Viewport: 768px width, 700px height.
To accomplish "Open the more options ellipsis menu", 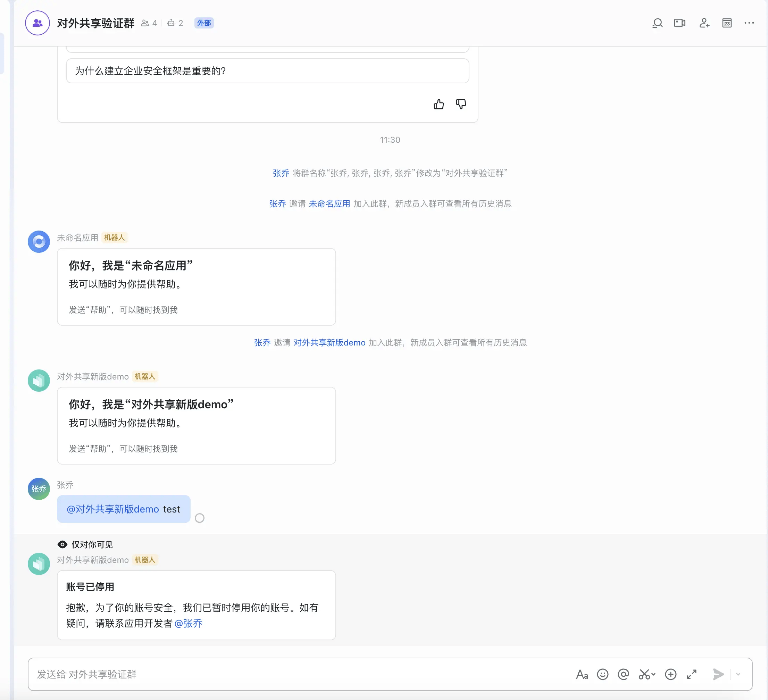I will [x=749, y=23].
